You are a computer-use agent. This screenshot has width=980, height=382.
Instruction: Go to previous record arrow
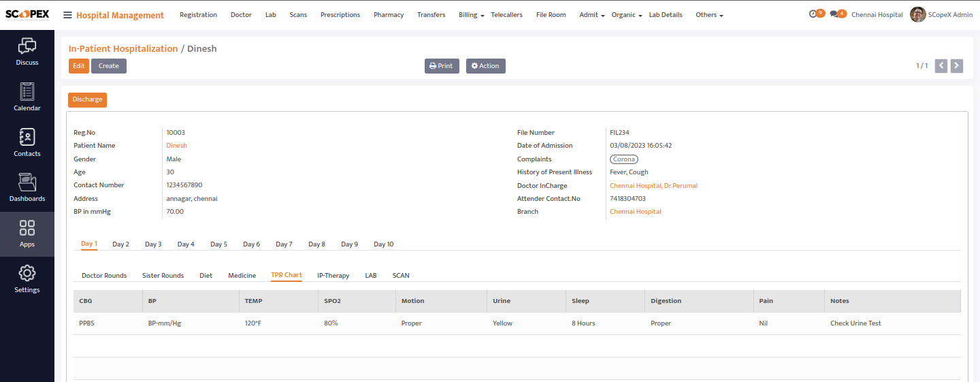[941, 66]
